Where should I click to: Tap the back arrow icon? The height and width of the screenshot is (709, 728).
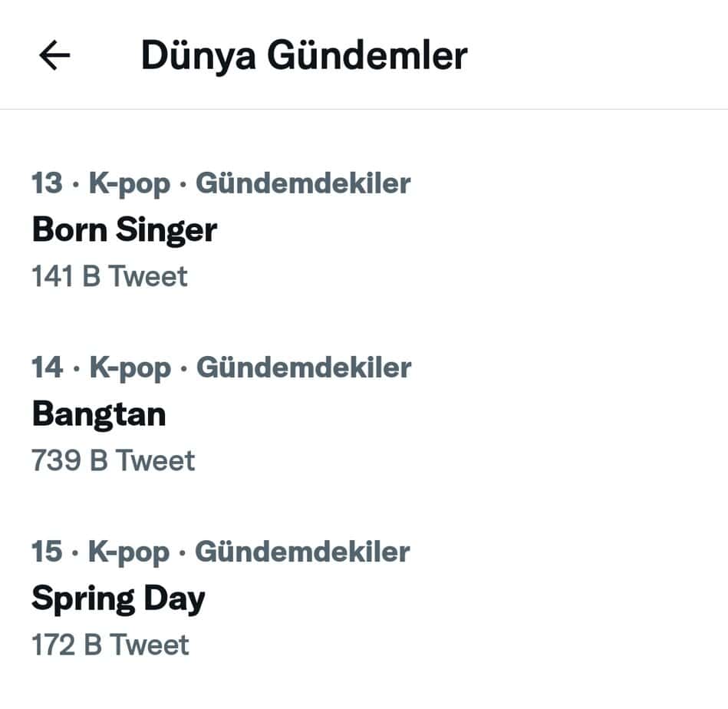point(54,55)
